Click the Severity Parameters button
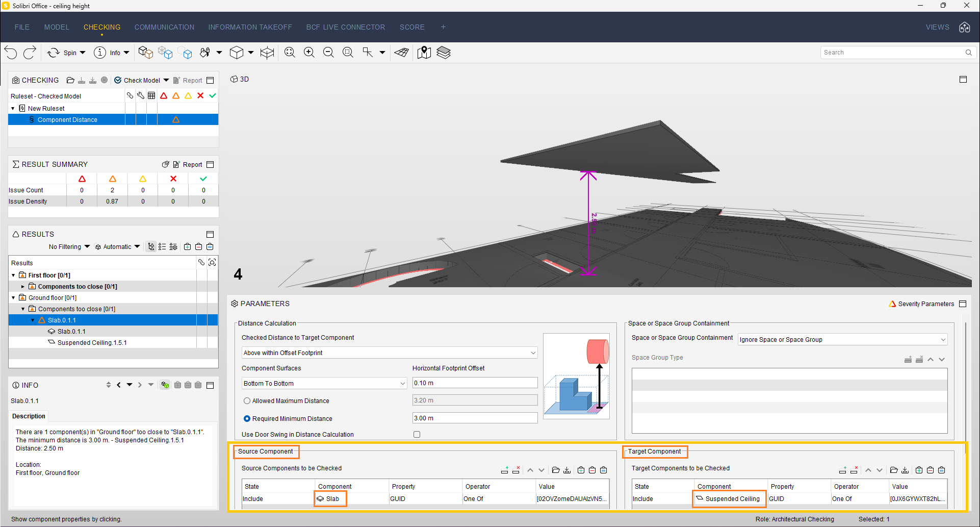The height and width of the screenshot is (527, 980). [921, 304]
